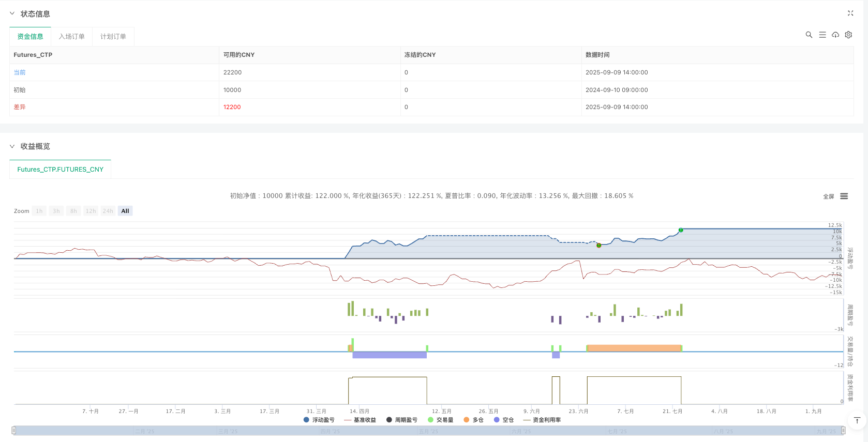Select the All zoom range button

[x=125, y=211]
